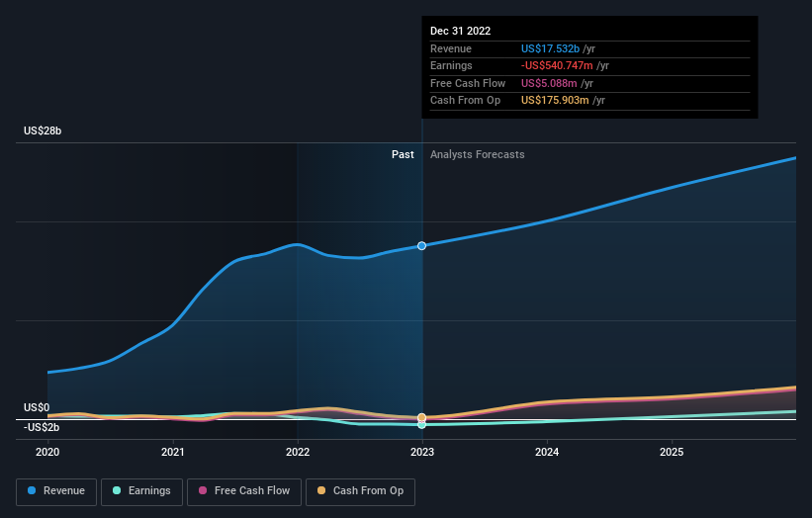The width and height of the screenshot is (812, 518).
Task: Click the -US$540.747m earnings value
Action: click(x=557, y=65)
